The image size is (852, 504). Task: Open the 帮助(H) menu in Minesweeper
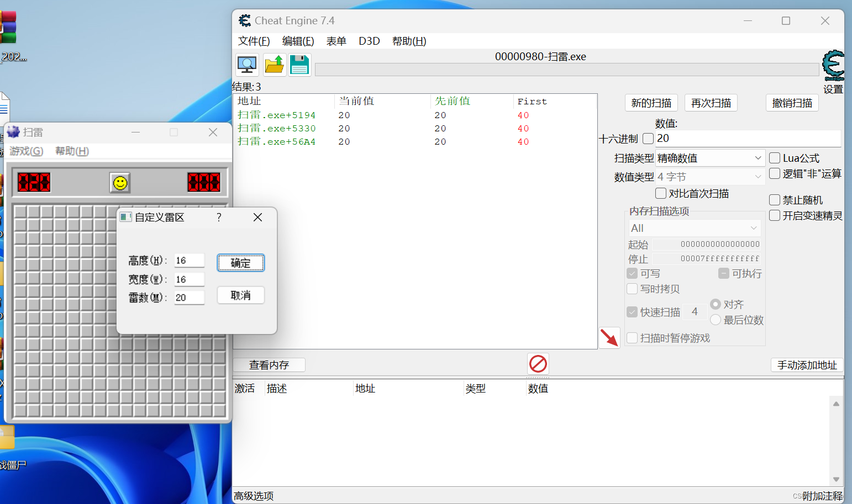coord(72,151)
